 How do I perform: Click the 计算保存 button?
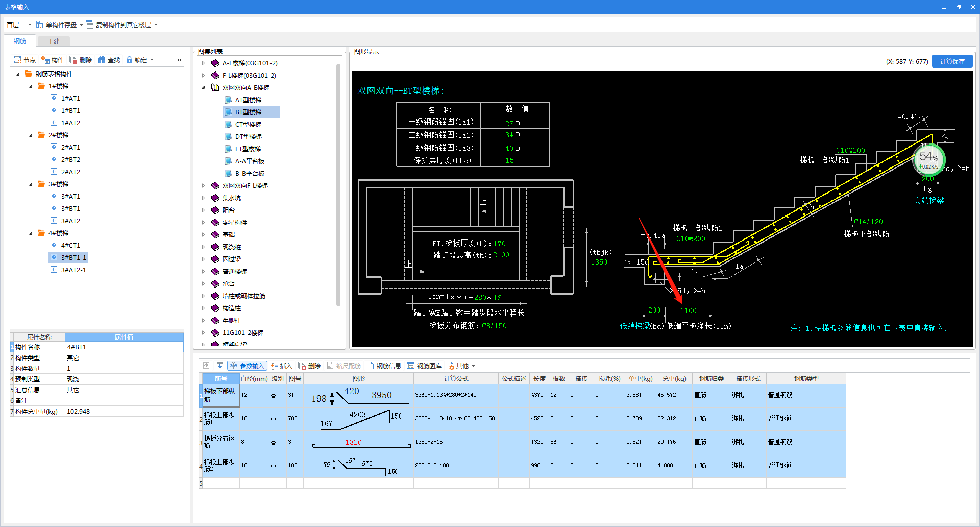coord(952,61)
